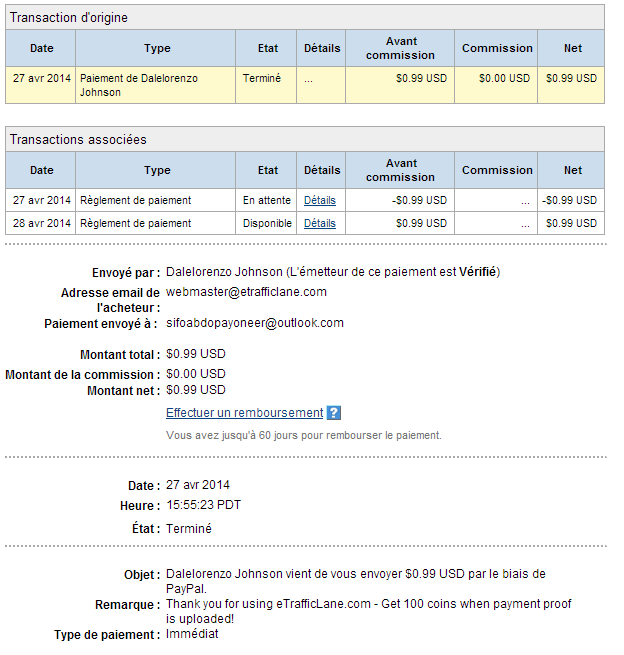Click the 'Net' header in origin transaction table

coord(571,48)
